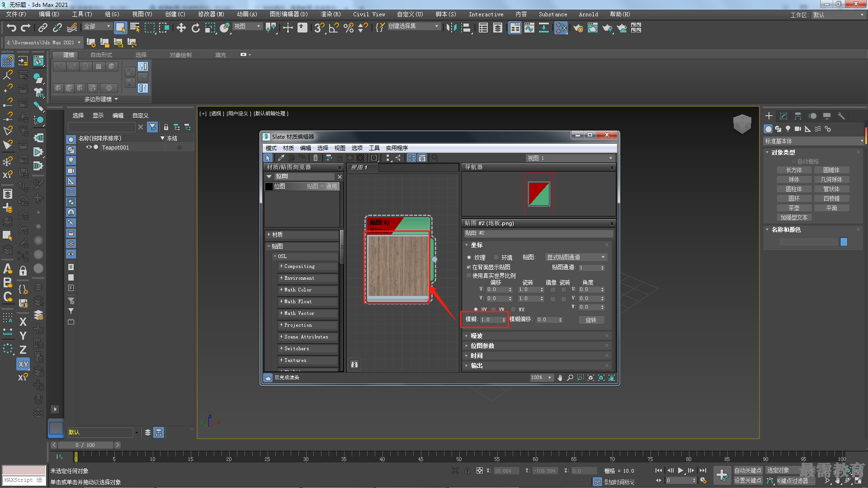Click the Redo arrow in main toolbar
This screenshot has width=868, height=488.
click(26, 28)
